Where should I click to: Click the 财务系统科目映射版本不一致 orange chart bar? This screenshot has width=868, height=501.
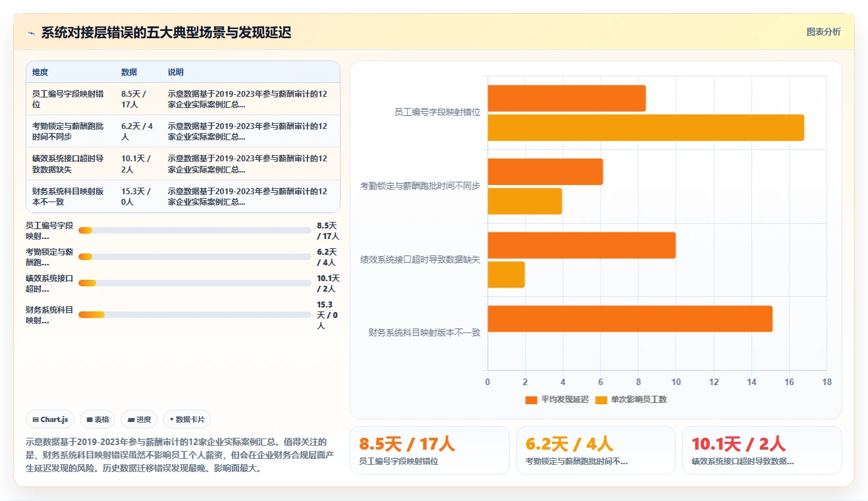(x=630, y=319)
